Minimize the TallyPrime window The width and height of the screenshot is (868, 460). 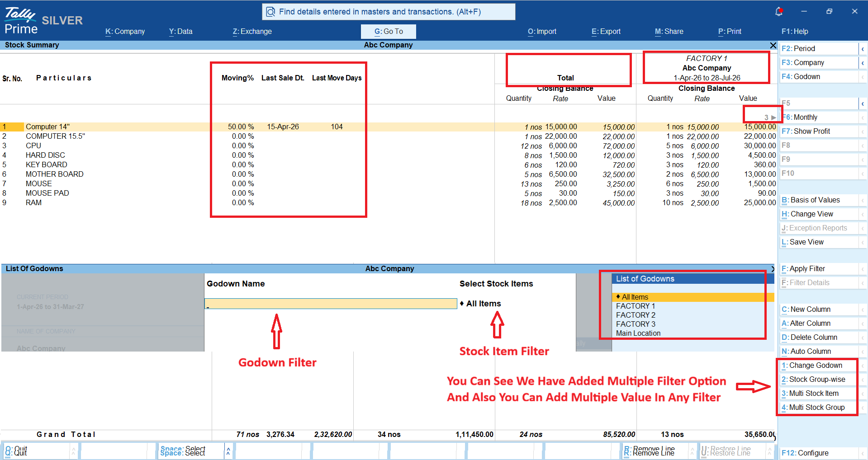click(804, 11)
